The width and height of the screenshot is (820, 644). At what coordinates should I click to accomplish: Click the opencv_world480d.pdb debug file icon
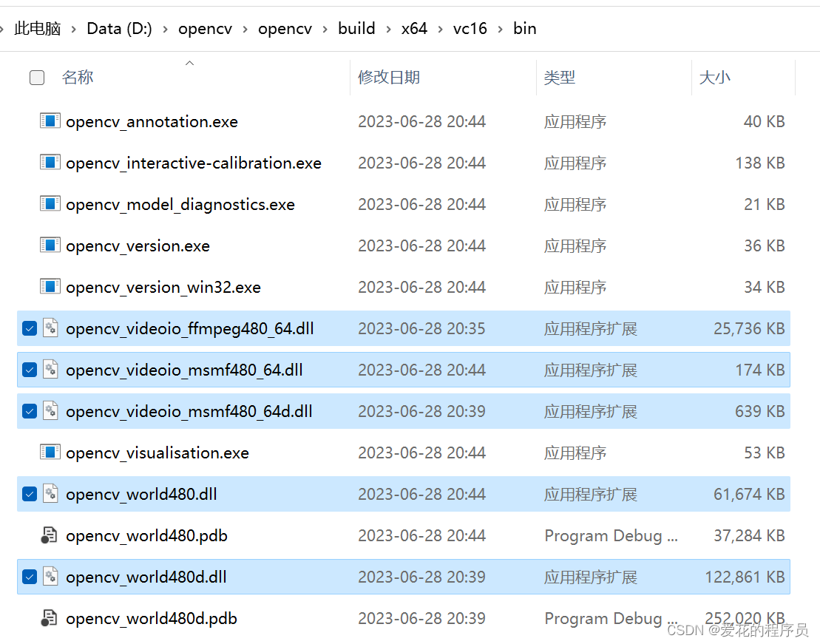(x=49, y=617)
